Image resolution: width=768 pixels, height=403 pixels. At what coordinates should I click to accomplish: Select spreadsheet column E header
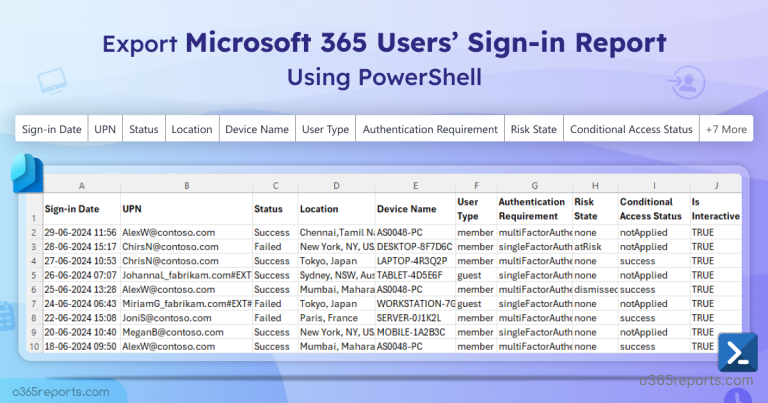(415, 186)
